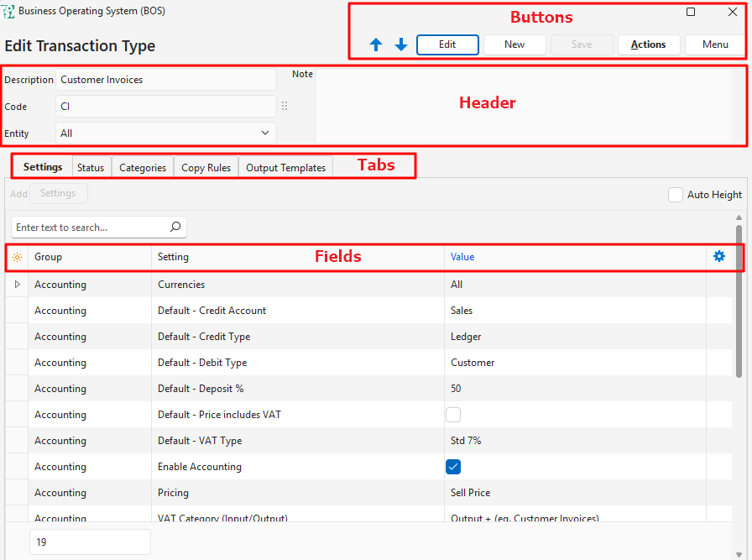Uncheck the Enable Accounting checkbox
Image resolution: width=752 pixels, height=560 pixels.
[453, 467]
